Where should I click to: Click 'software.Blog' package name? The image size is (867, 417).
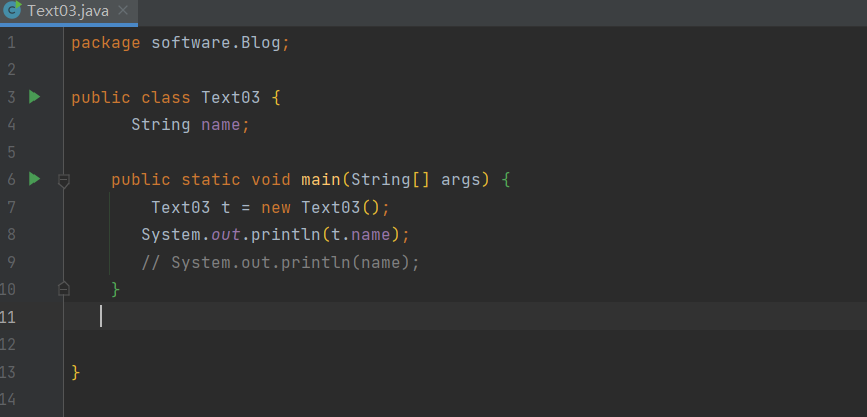216,43
